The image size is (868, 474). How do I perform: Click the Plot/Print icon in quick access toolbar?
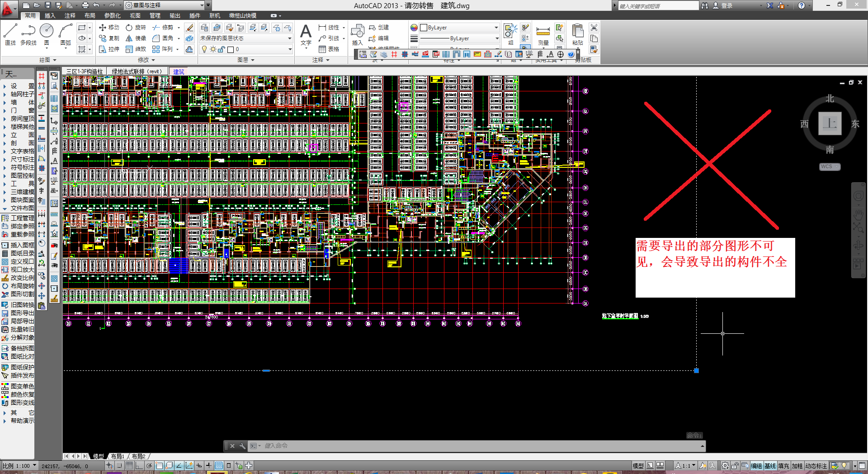click(x=85, y=5)
